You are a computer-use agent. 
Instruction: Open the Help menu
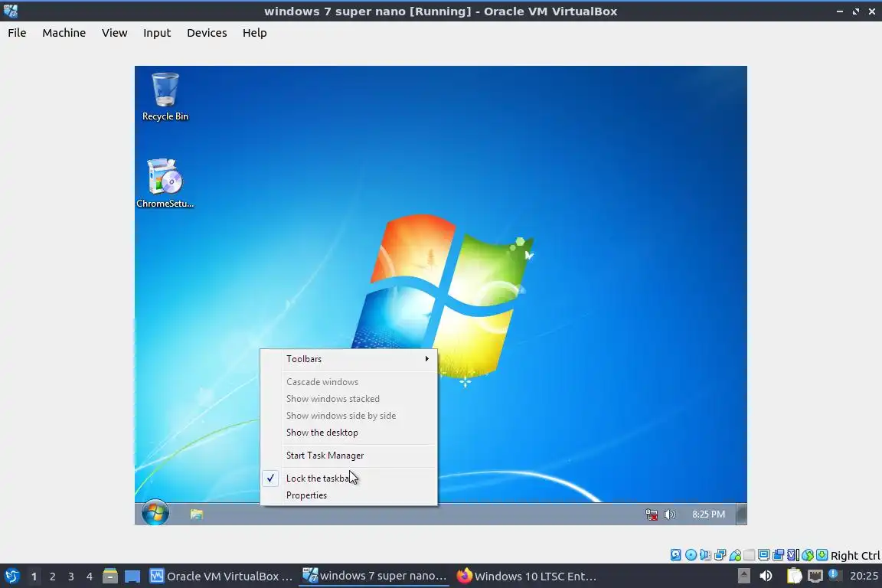coord(254,33)
